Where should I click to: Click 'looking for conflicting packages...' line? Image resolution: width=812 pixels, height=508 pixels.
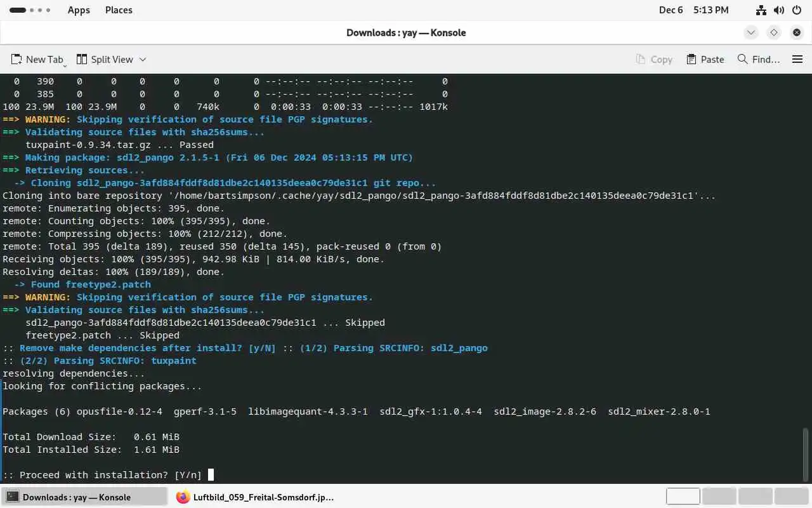[x=102, y=386]
